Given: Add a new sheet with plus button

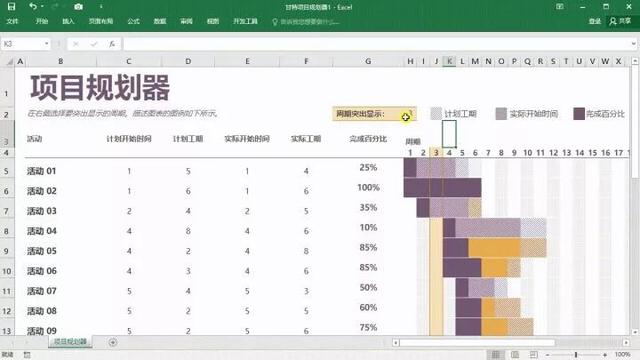Looking at the screenshot, I should [113, 342].
